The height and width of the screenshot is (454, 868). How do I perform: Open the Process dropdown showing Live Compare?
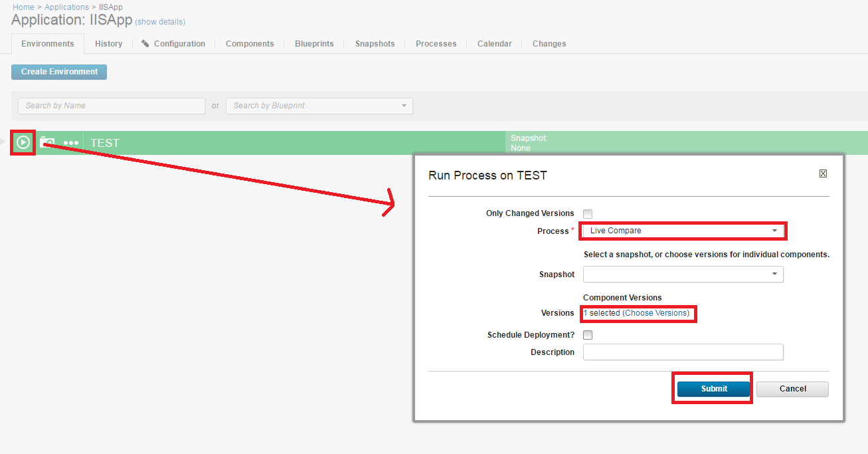coord(683,231)
